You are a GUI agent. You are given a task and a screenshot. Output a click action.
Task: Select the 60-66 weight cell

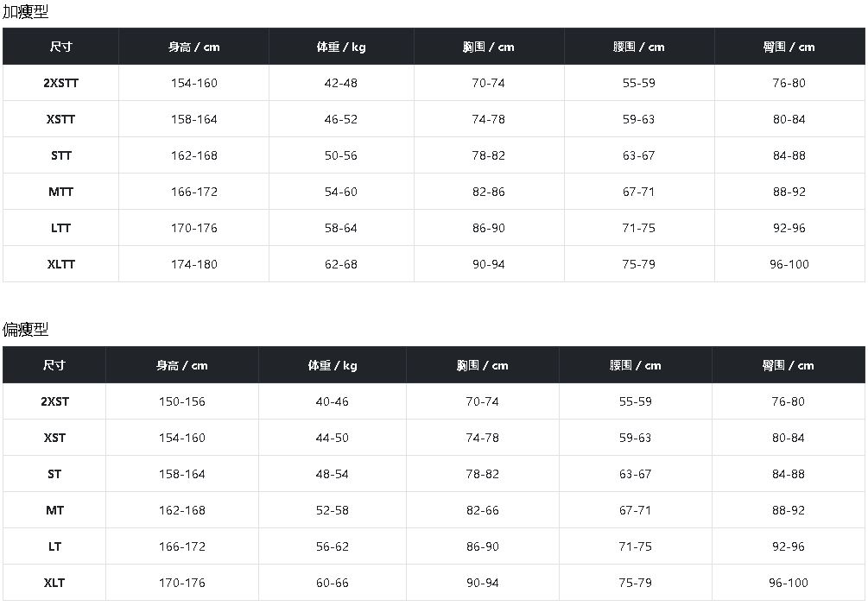point(332,583)
